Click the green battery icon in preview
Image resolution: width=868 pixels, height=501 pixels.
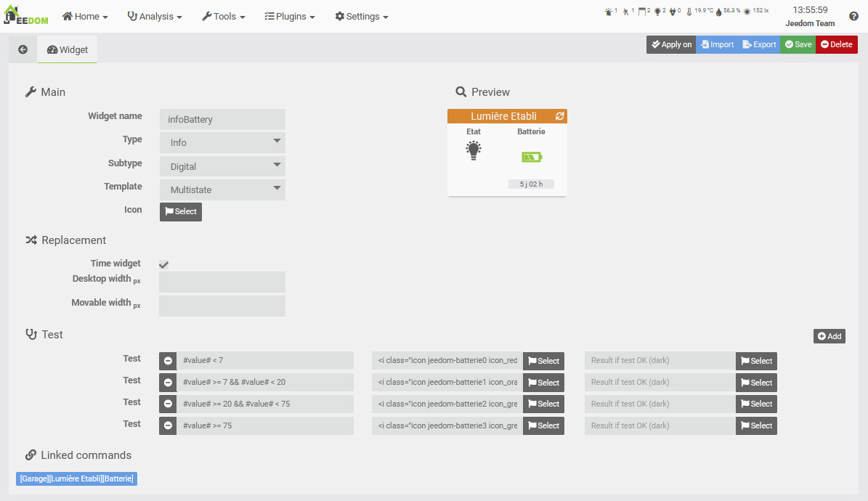pos(532,158)
